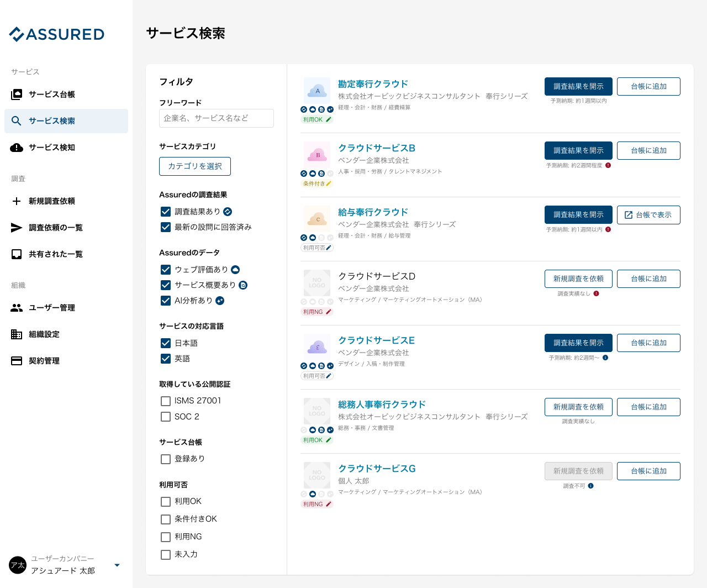The image size is (707, 588).
Task: Check 未入力 filter checkbox
Action: (166, 555)
